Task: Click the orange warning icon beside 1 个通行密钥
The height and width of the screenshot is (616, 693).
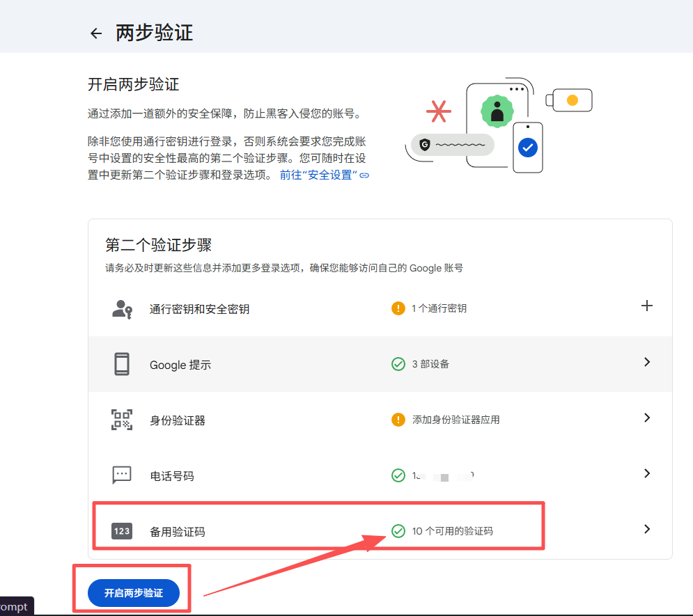Action: click(x=398, y=308)
